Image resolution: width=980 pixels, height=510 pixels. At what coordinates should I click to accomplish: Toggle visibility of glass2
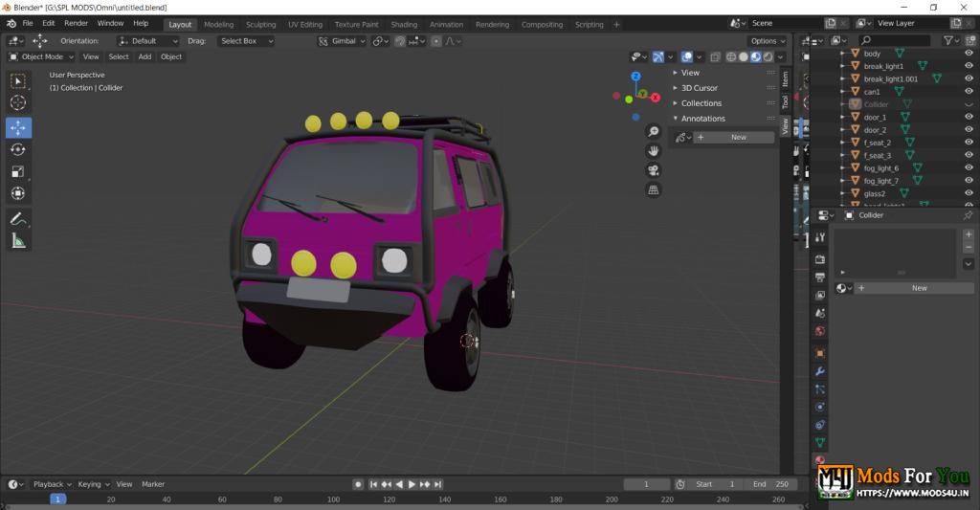coord(969,193)
